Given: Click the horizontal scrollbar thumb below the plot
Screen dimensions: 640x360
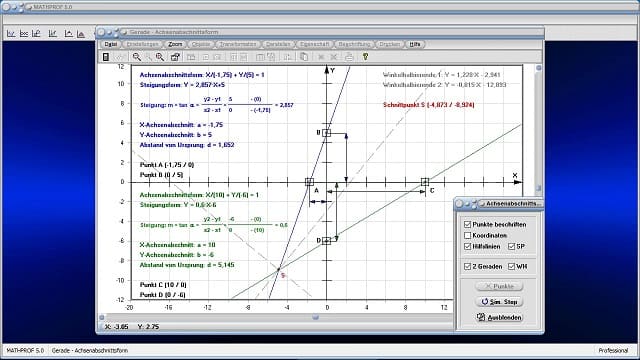Looking at the screenshot, I should 315,317.
